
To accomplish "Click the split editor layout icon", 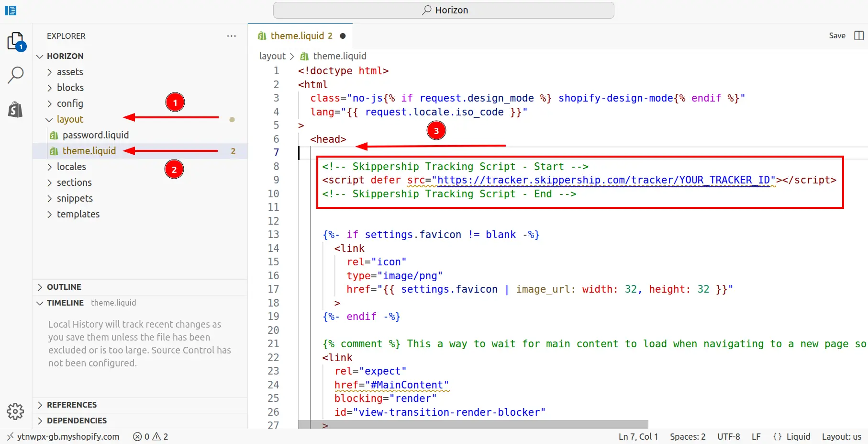I will pos(859,35).
